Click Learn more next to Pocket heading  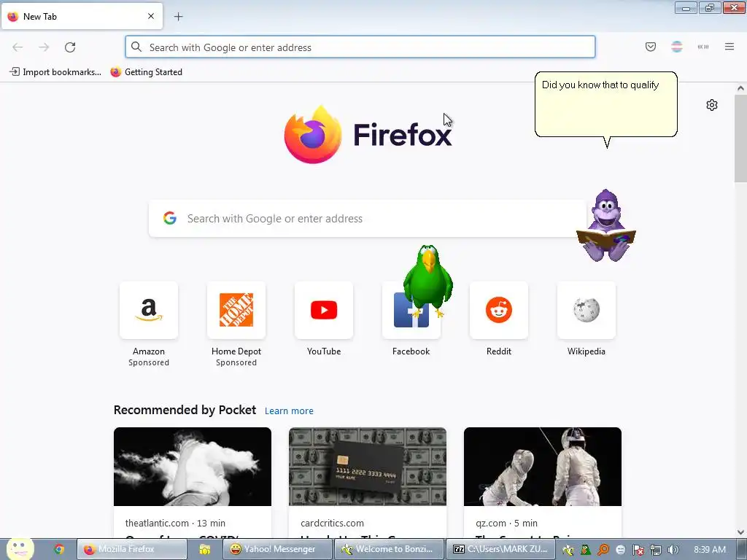click(x=289, y=411)
